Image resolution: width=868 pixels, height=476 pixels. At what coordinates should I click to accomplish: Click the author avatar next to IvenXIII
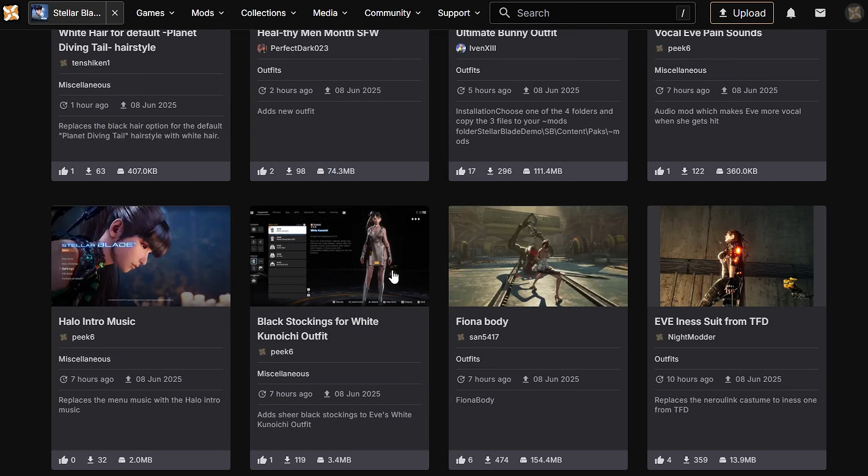click(x=461, y=48)
